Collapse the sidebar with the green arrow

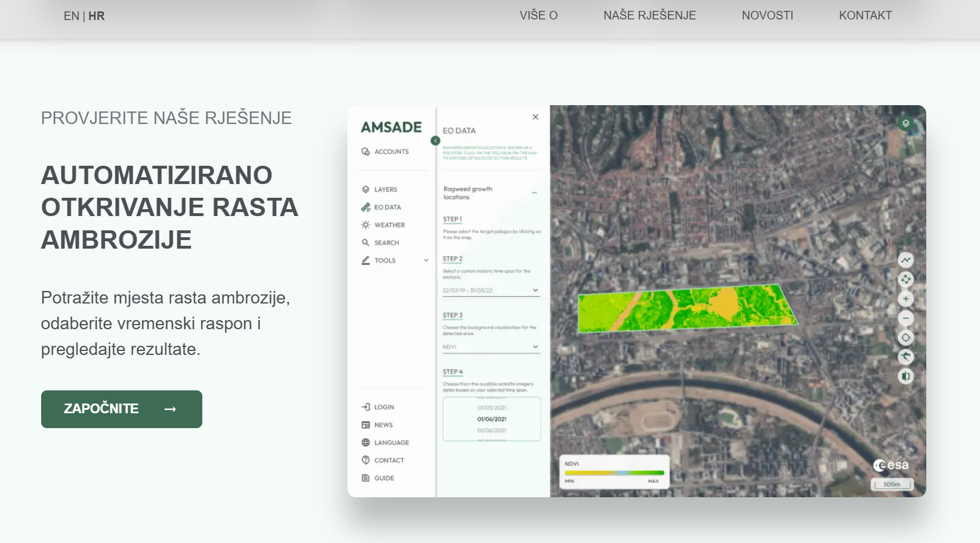click(x=435, y=141)
